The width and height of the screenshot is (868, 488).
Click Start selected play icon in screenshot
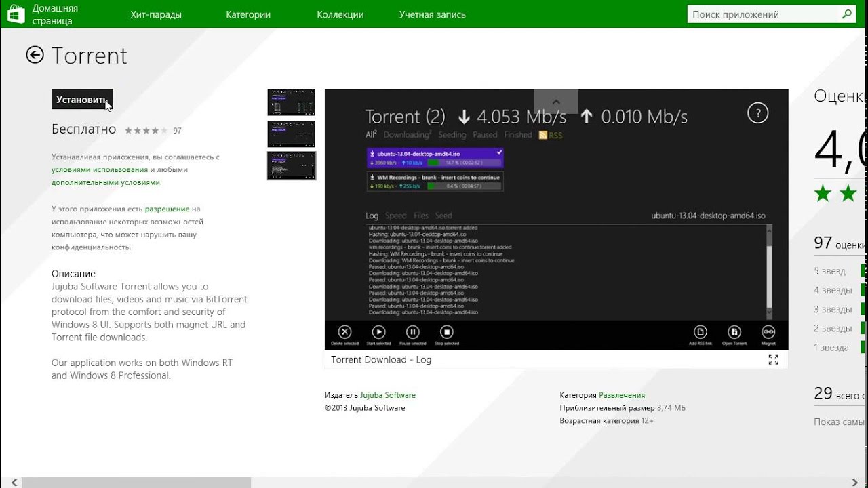(x=378, y=332)
